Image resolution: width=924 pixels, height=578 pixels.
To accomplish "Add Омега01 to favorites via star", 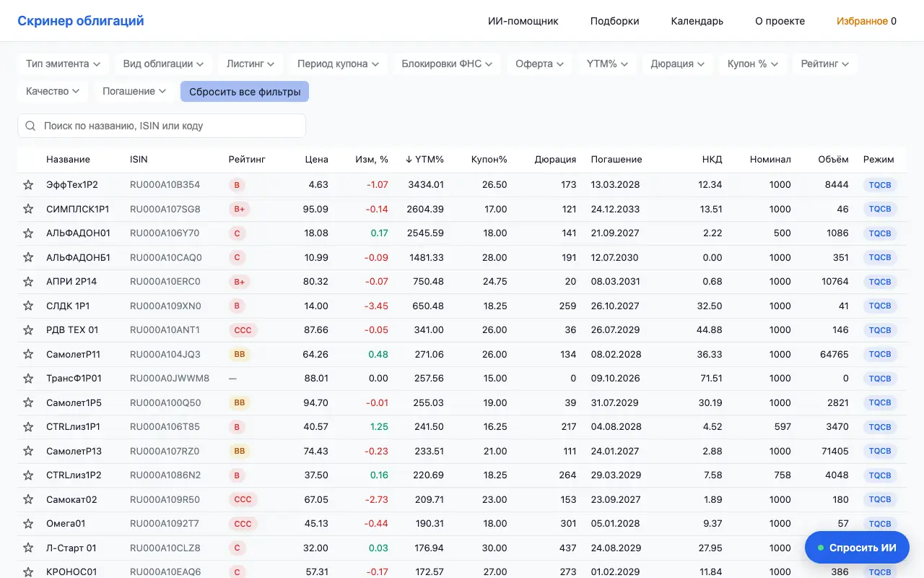I will pos(28,524).
